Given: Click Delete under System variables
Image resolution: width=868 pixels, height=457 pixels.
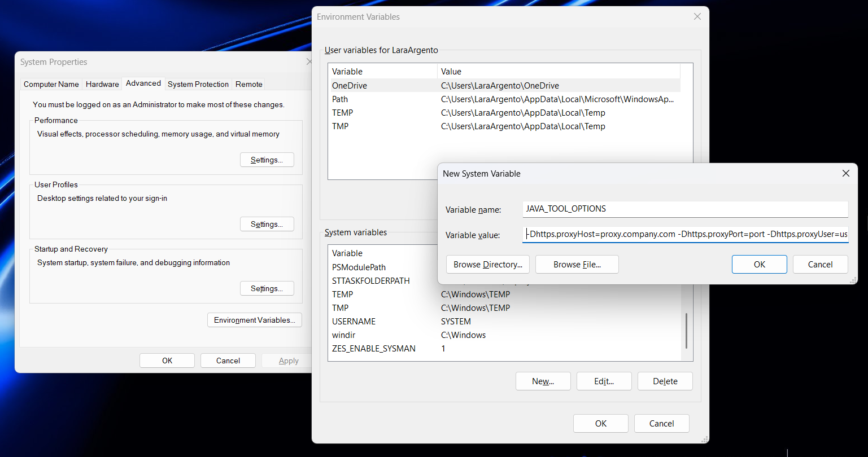Looking at the screenshot, I should [x=665, y=381].
